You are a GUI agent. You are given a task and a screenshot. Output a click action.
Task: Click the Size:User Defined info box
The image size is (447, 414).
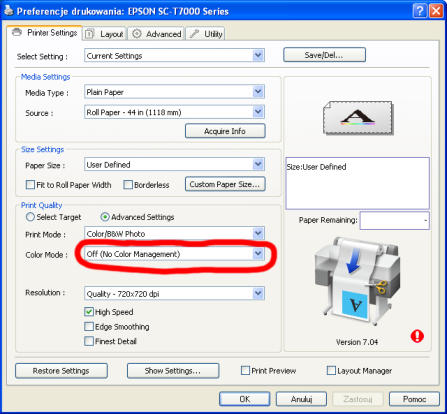pyautogui.click(x=357, y=183)
